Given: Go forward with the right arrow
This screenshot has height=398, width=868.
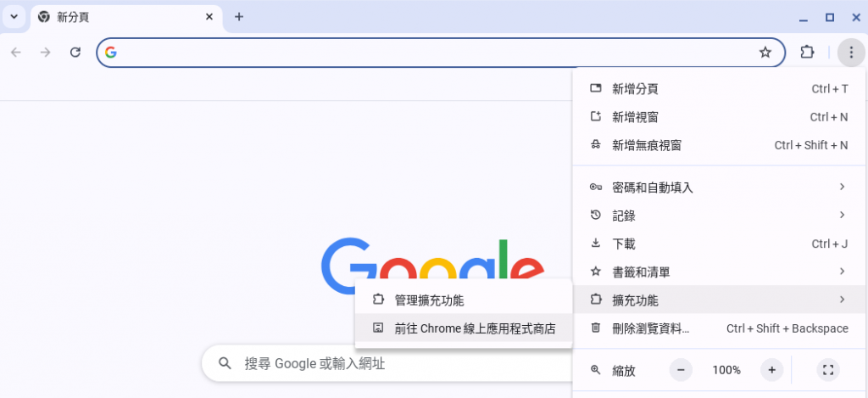Looking at the screenshot, I should 46,53.
